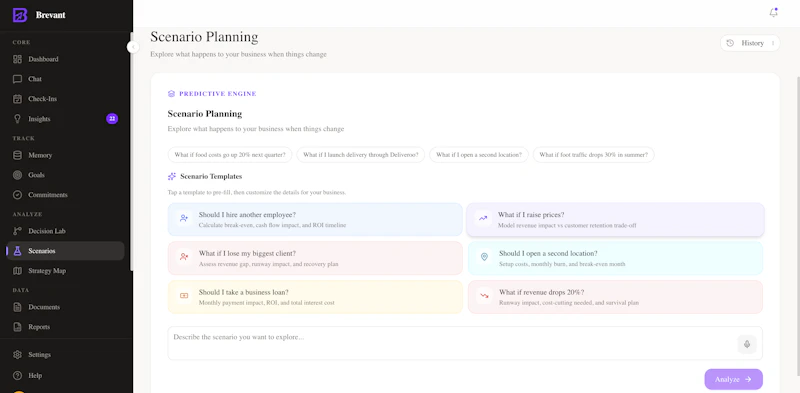Screen dimensions: 800x393
Task: Click the Analyze button
Action: point(733,379)
